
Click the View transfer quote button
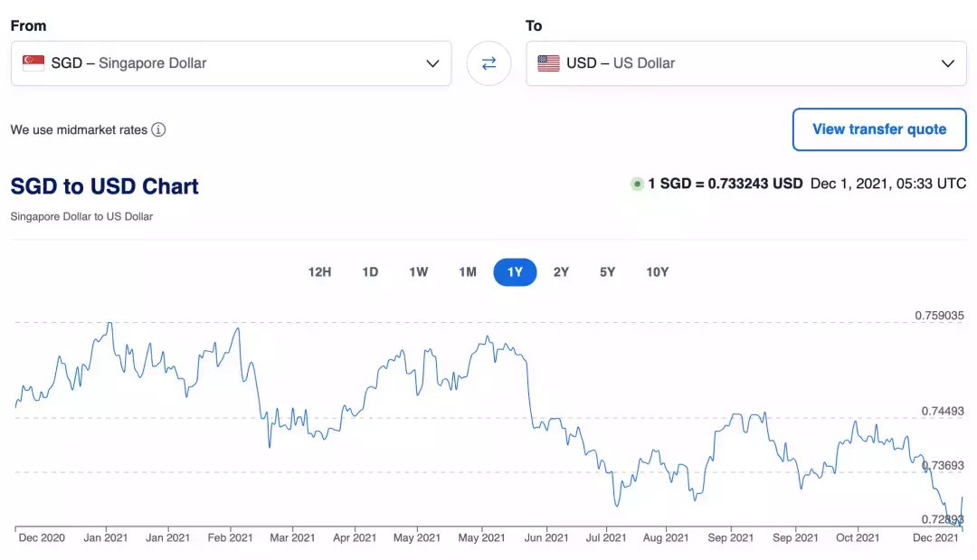click(x=878, y=129)
